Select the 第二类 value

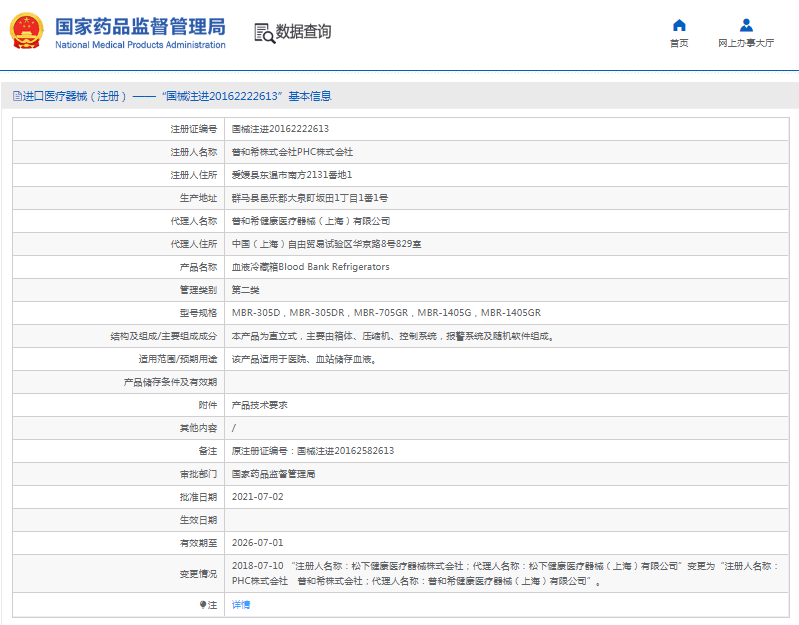[x=246, y=290]
